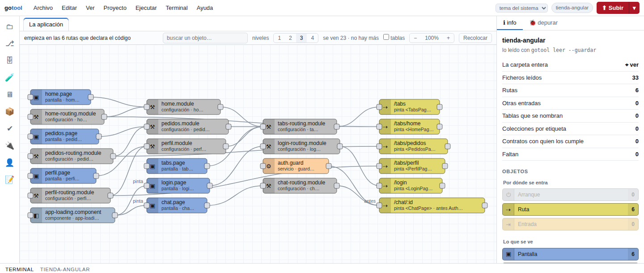This screenshot has width=644, height=273.
Task: Open the Proyecto menu
Action: [115, 8]
